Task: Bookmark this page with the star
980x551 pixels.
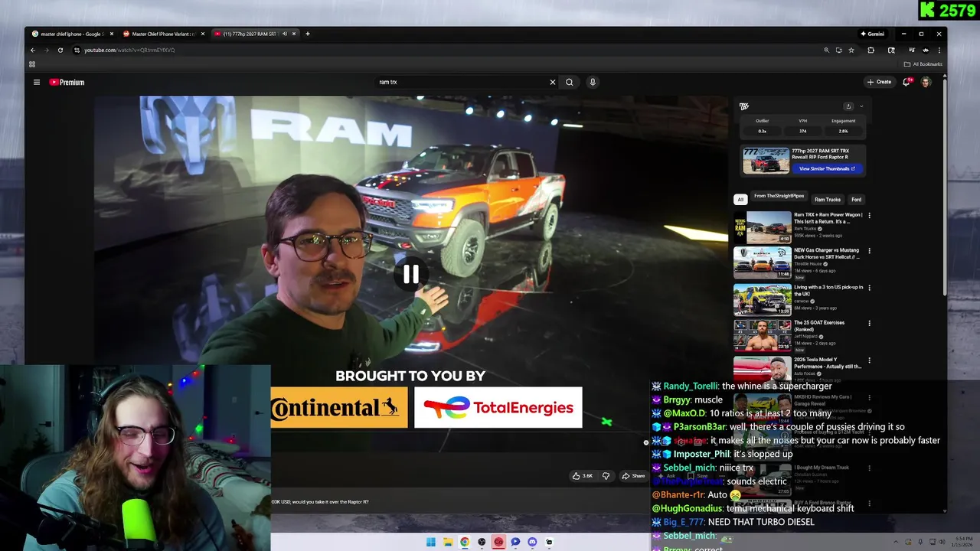Action: pos(851,51)
